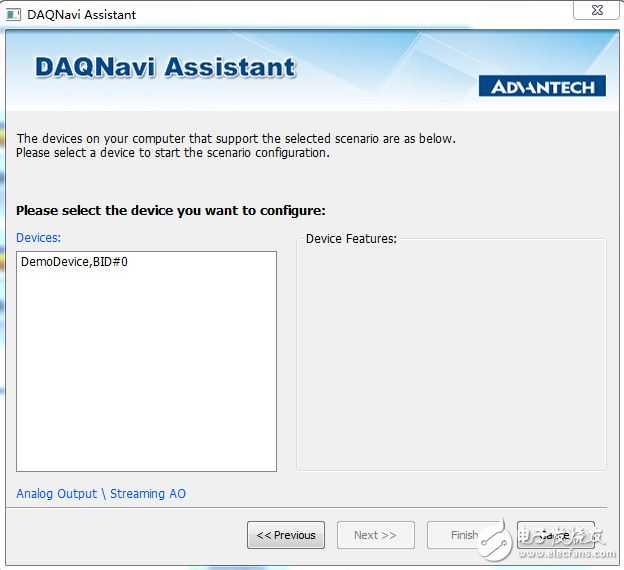
Task: Click the Advantech logo in the banner
Action: (542, 86)
